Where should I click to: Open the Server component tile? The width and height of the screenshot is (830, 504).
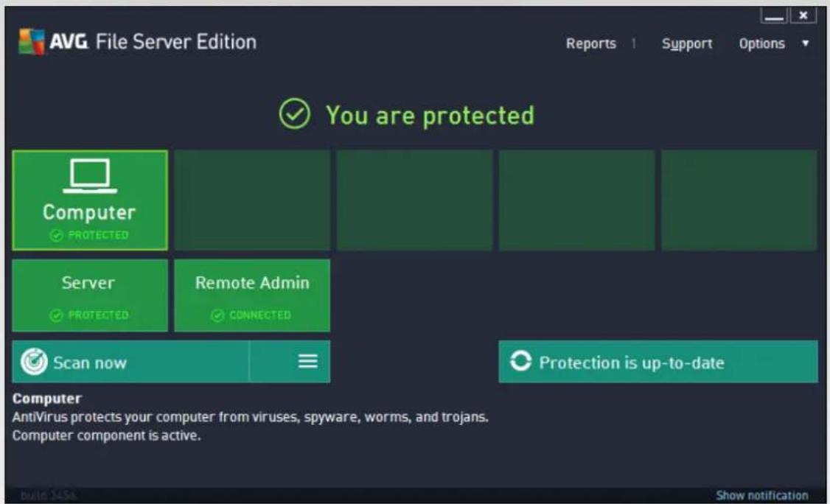pyautogui.click(x=90, y=295)
